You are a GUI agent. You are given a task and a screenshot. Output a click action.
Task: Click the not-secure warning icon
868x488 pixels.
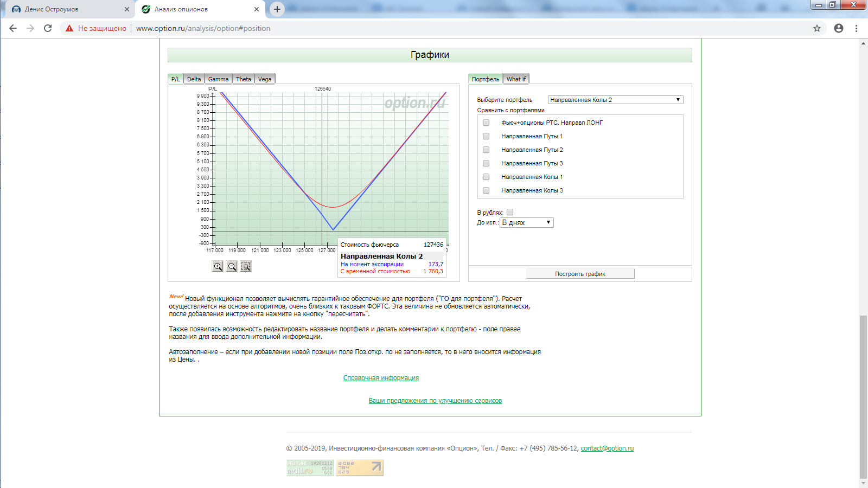click(x=69, y=28)
